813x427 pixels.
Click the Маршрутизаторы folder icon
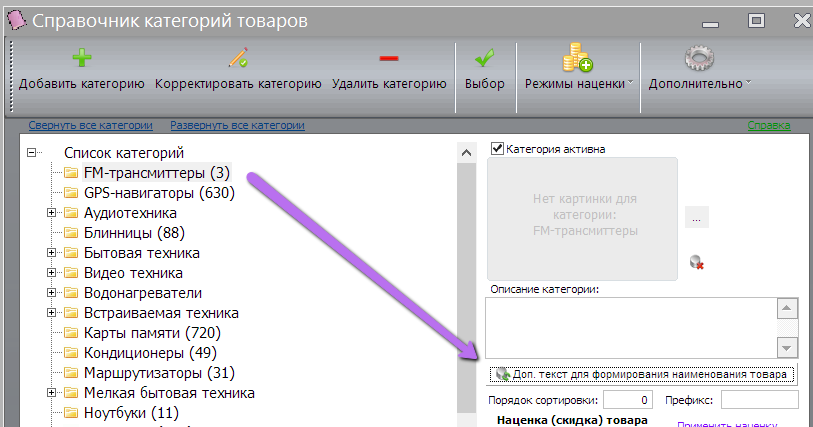(71, 373)
